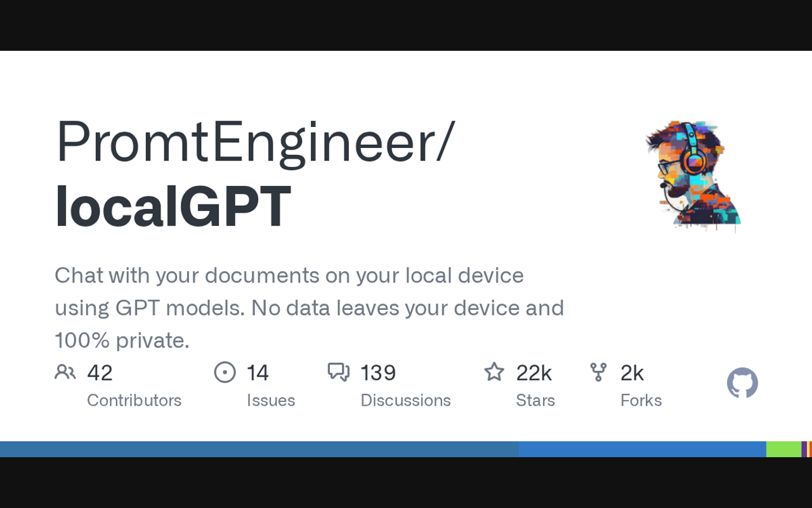
Task: Click the 22k stars count
Action: click(534, 373)
